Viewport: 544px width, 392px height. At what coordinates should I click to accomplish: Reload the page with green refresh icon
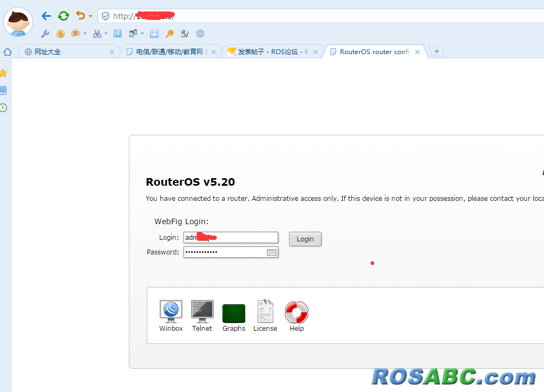(63, 16)
